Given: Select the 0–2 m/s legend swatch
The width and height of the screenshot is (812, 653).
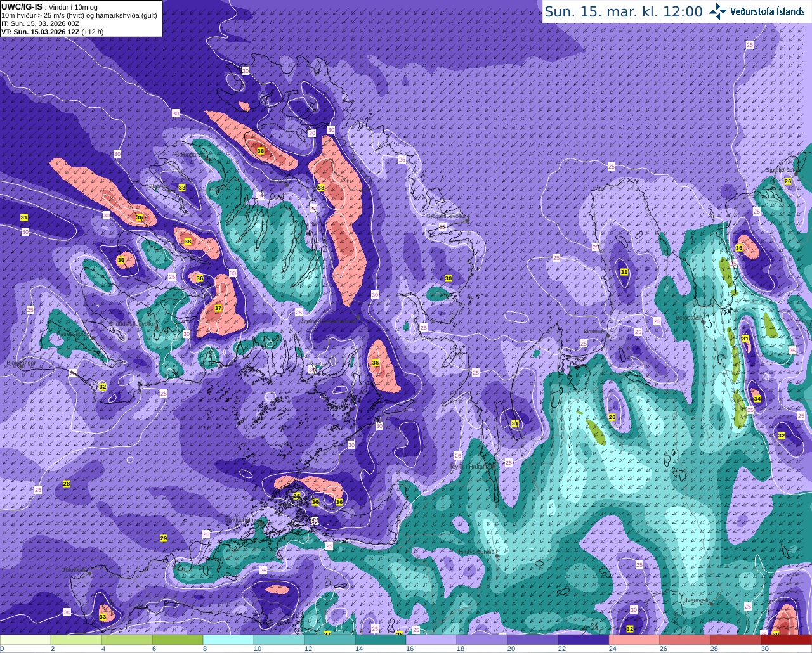Looking at the screenshot, I should pos(25,640).
